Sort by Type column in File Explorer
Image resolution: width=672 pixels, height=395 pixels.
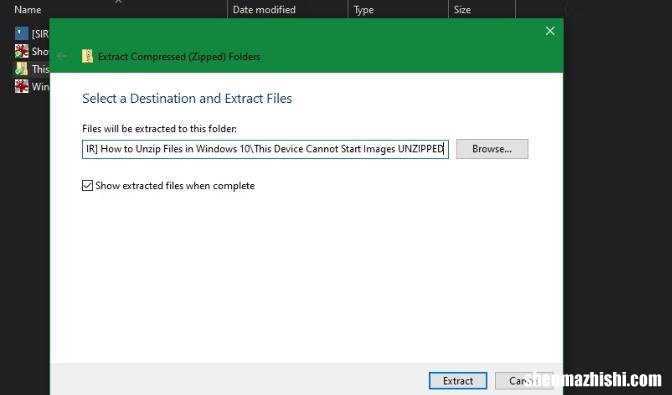363,9
